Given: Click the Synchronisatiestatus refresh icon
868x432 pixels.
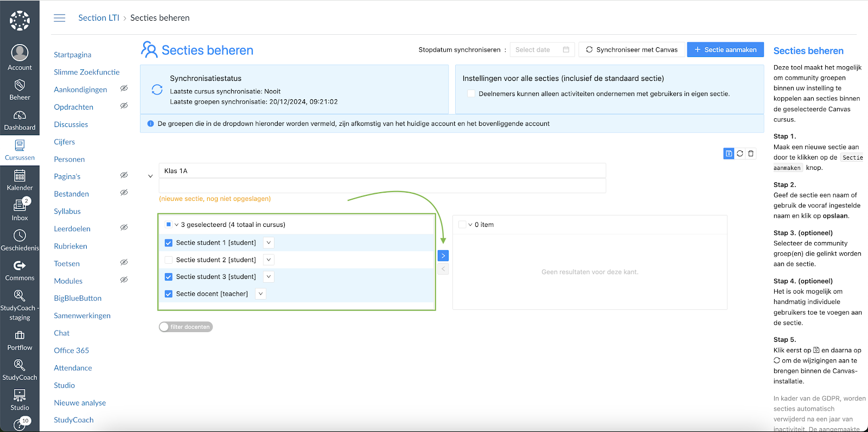Looking at the screenshot, I should pyautogui.click(x=157, y=90).
